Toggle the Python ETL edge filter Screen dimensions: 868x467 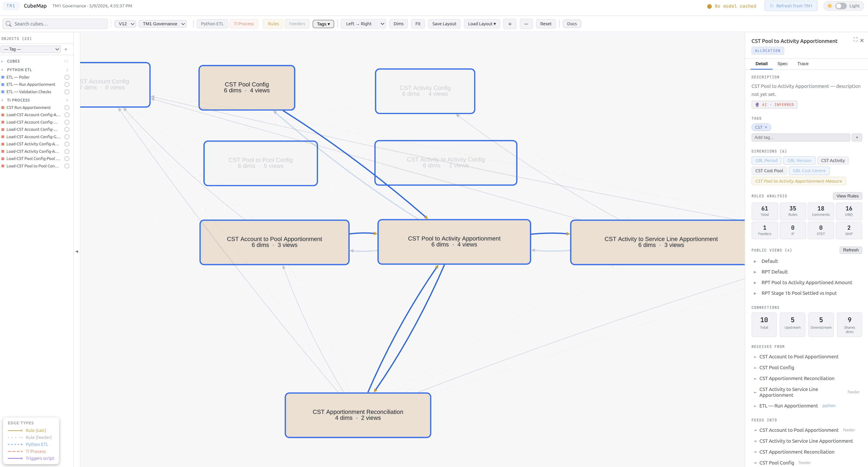212,24
